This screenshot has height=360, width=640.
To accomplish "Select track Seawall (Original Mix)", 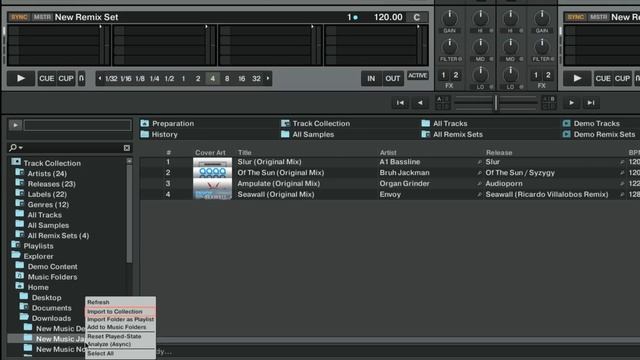I will click(x=276, y=194).
